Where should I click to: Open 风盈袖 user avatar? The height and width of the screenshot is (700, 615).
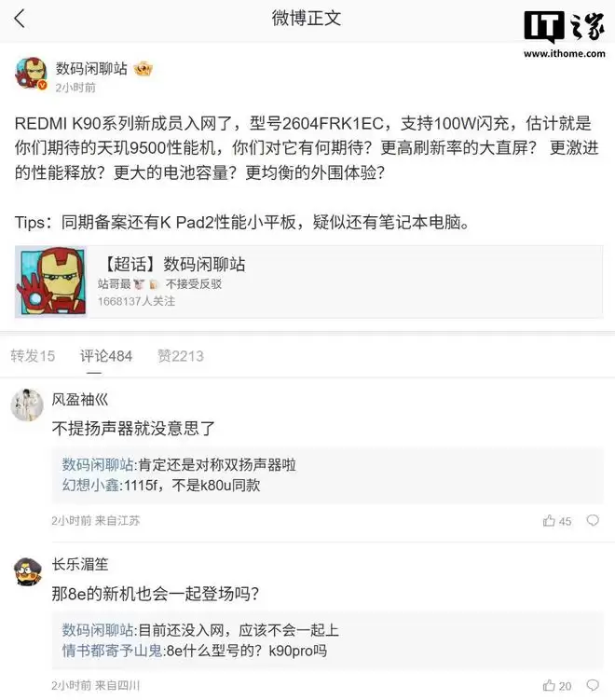point(27,405)
